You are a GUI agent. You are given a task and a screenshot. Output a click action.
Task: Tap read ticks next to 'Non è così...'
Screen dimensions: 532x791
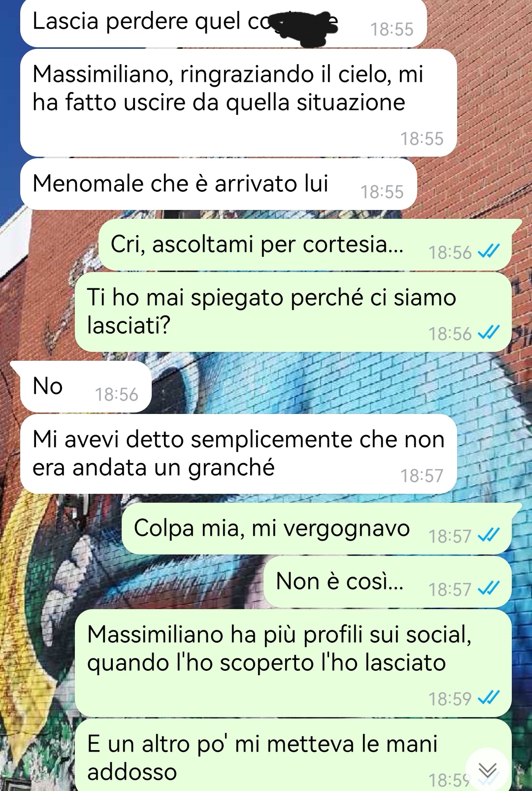[489, 588]
